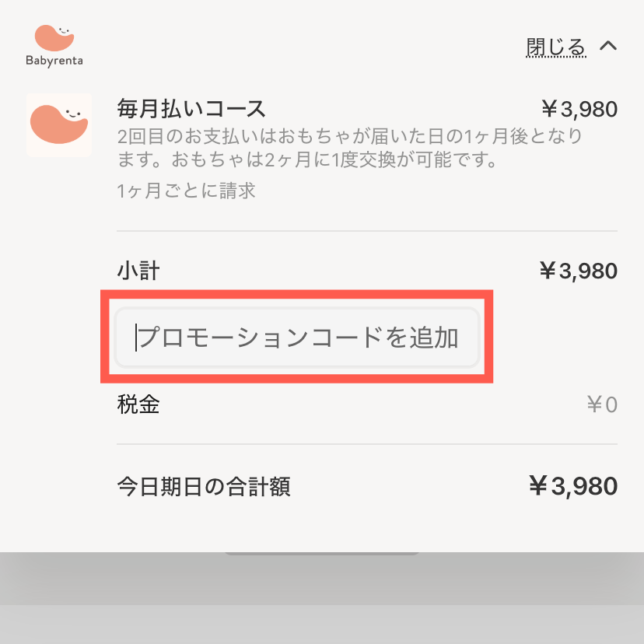
Task: Click the 小計 label
Action: click(138, 271)
